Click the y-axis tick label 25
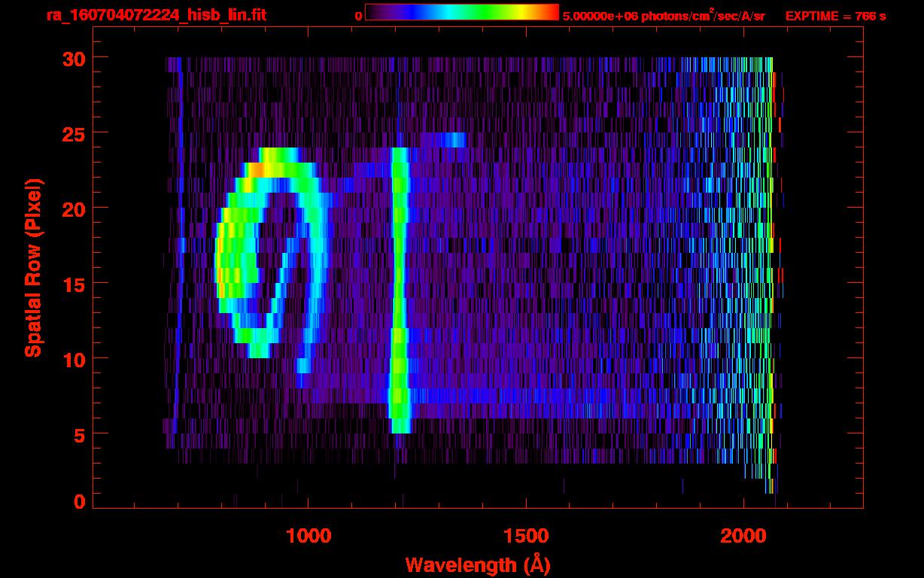 tap(72, 133)
